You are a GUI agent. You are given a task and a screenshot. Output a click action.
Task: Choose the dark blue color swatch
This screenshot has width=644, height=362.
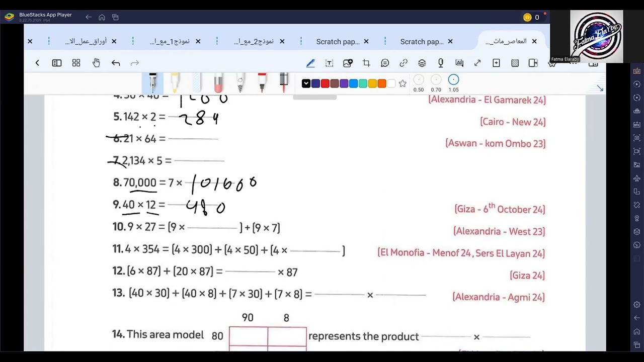(x=315, y=83)
